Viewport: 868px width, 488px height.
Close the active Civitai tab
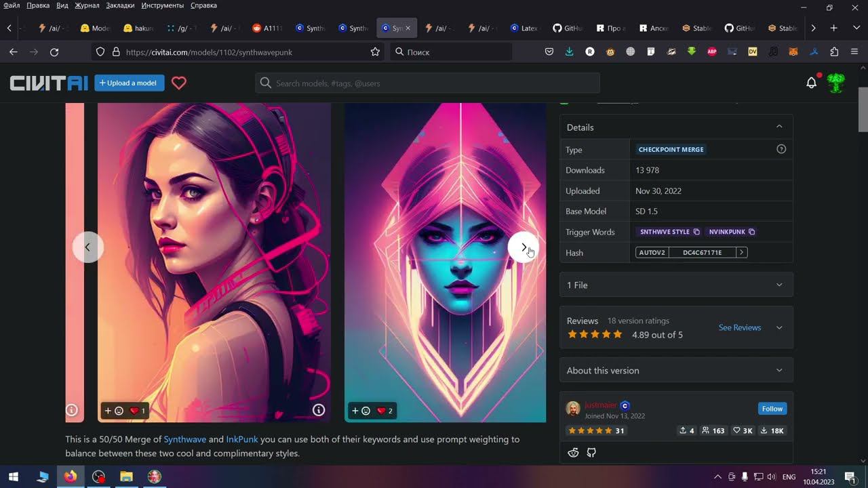(408, 28)
